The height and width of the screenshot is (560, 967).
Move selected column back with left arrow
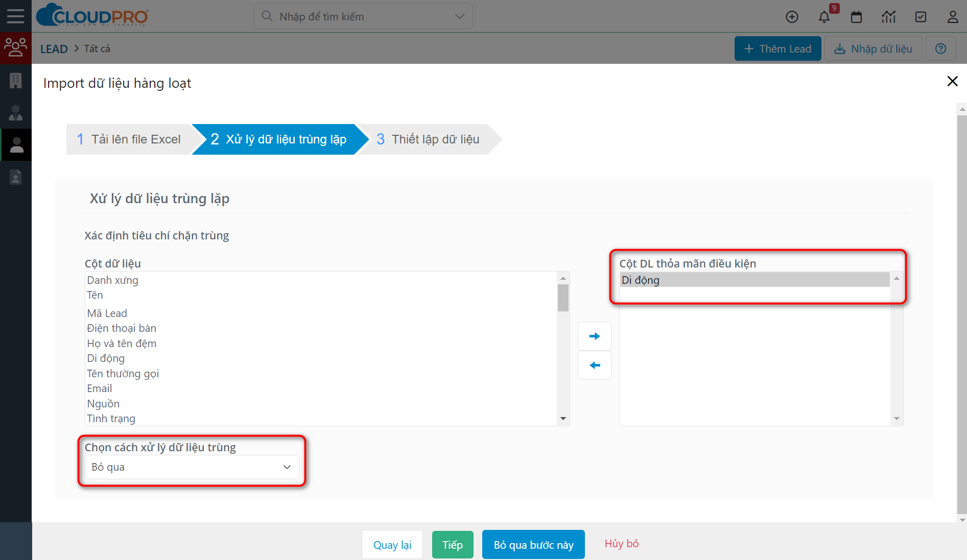pyautogui.click(x=595, y=365)
